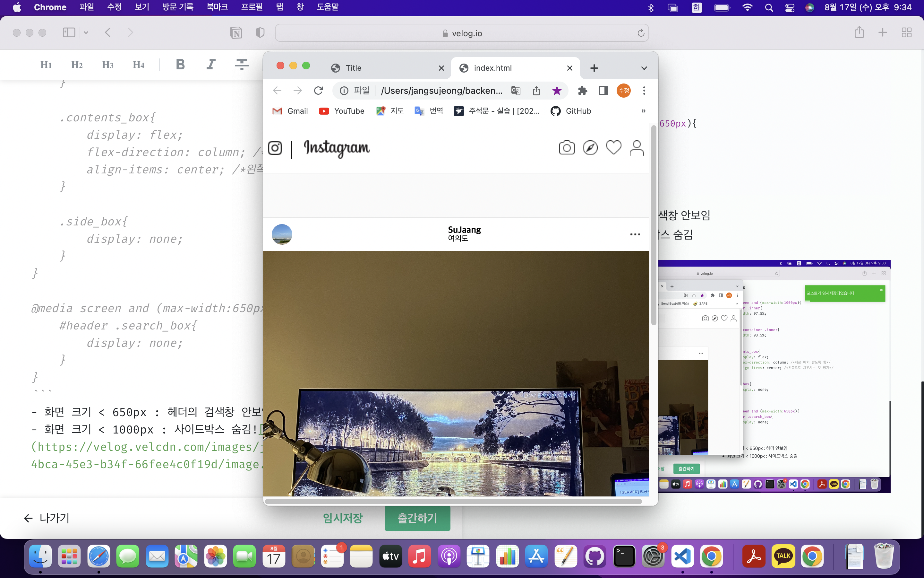The height and width of the screenshot is (578, 924).
Task: Open a new Chrome tab
Action: pos(594,68)
